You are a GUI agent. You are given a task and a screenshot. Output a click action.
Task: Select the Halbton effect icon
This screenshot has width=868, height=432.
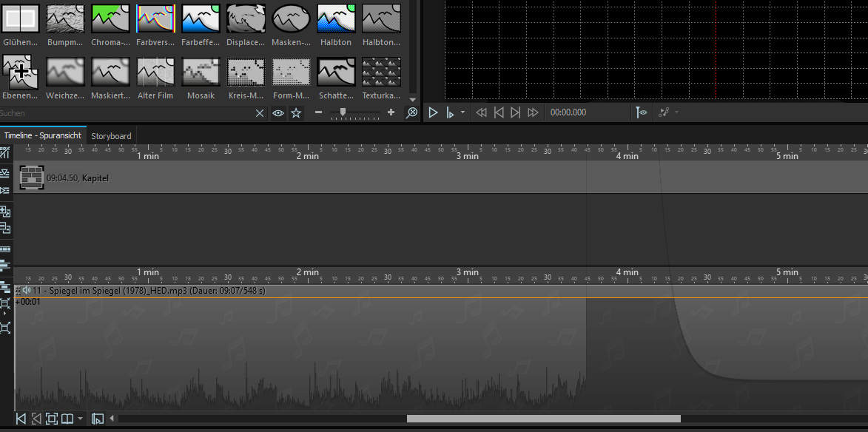(x=335, y=18)
